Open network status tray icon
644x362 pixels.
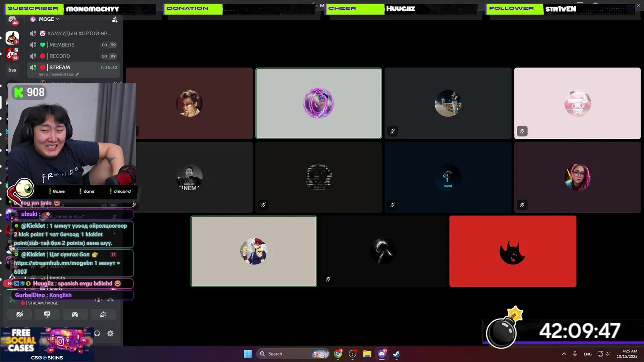coord(600,354)
